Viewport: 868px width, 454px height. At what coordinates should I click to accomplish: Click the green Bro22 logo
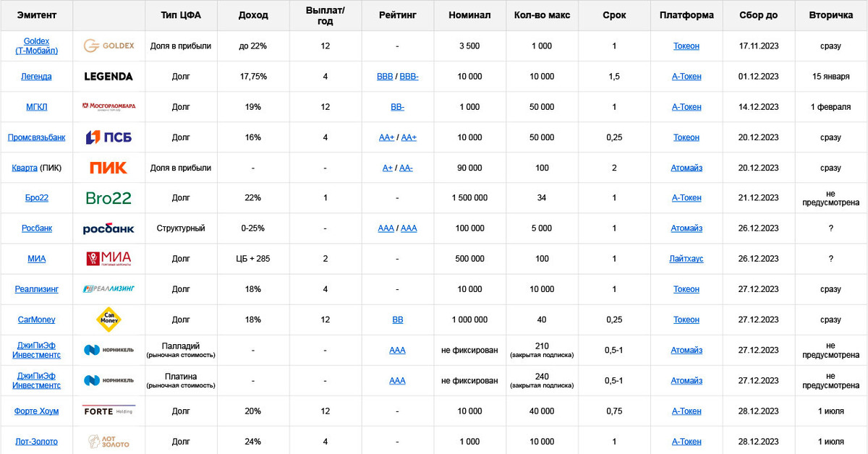pos(109,198)
